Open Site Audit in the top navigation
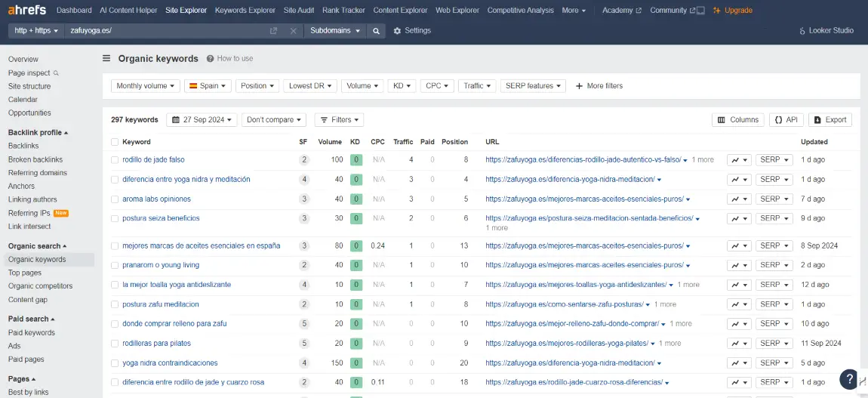 tap(299, 10)
